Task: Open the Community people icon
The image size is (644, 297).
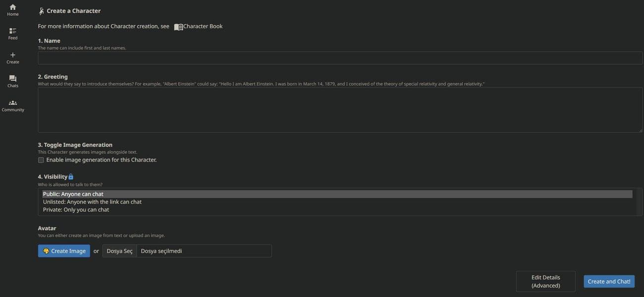Action: pyautogui.click(x=13, y=103)
